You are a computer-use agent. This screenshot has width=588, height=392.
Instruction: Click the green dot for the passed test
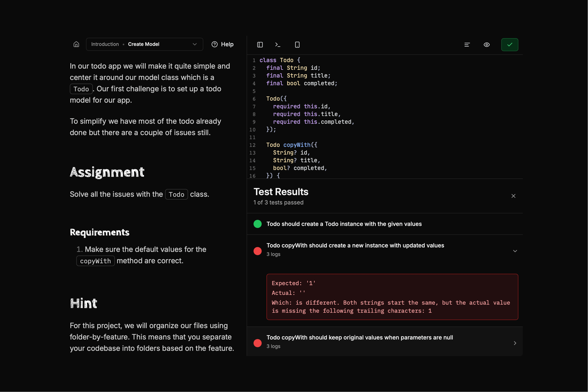pos(258,224)
